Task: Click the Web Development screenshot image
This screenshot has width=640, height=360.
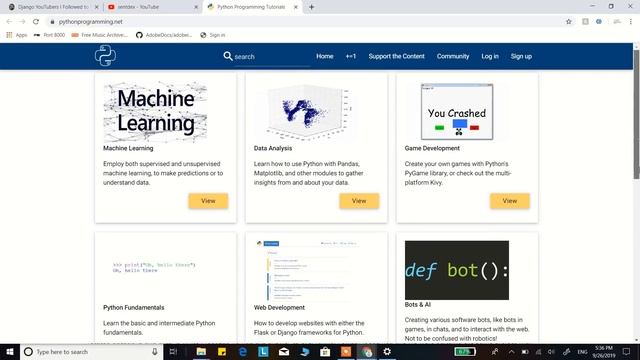Action: (306, 271)
